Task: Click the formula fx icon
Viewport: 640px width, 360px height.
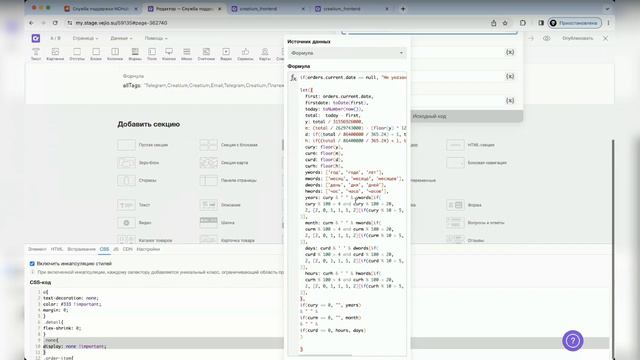Action: (x=293, y=78)
